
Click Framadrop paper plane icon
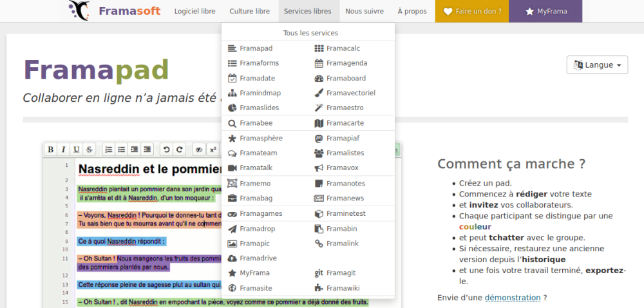point(232,229)
